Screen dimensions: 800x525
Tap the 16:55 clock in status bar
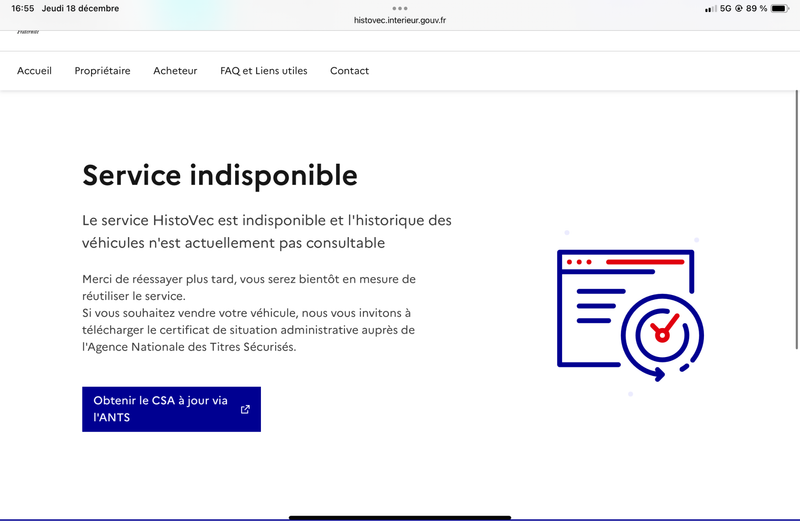pyautogui.click(x=22, y=9)
